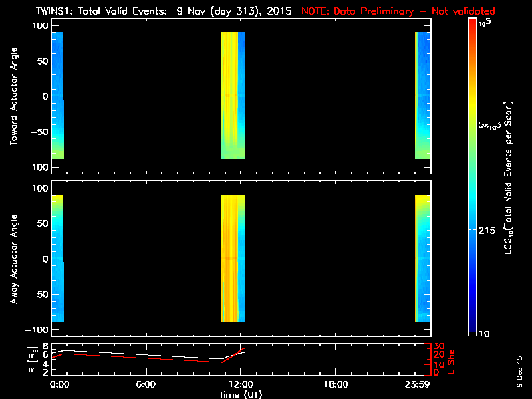Click the Toward Actuator Angle axis label
The height and width of the screenshot is (399, 532).
tap(14, 96)
